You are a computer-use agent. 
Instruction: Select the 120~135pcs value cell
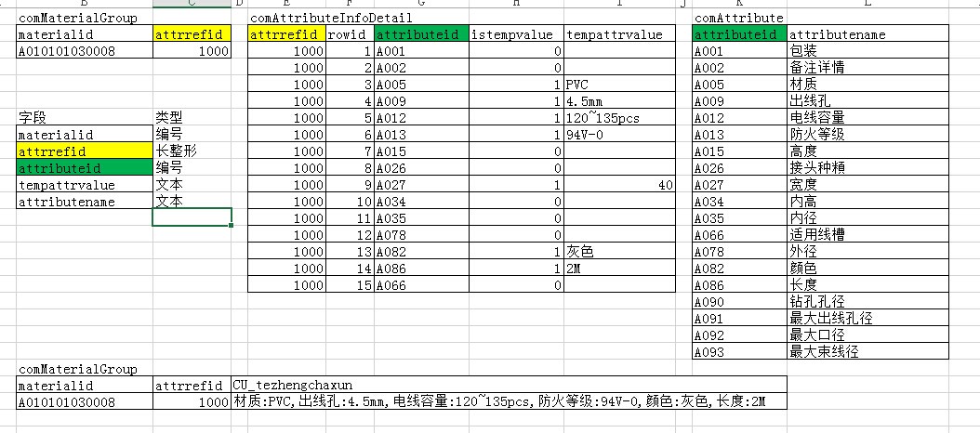click(x=619, y=117)
